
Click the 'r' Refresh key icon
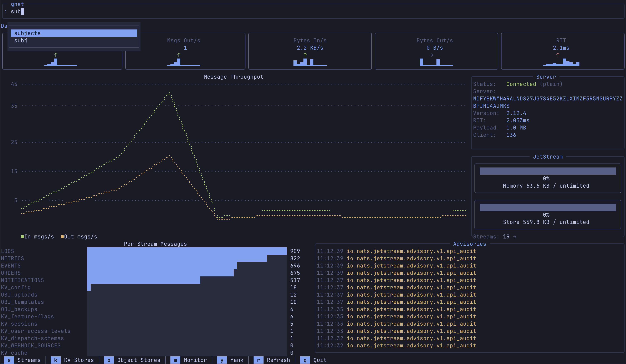pyautogui.click(x=258, y=360)
